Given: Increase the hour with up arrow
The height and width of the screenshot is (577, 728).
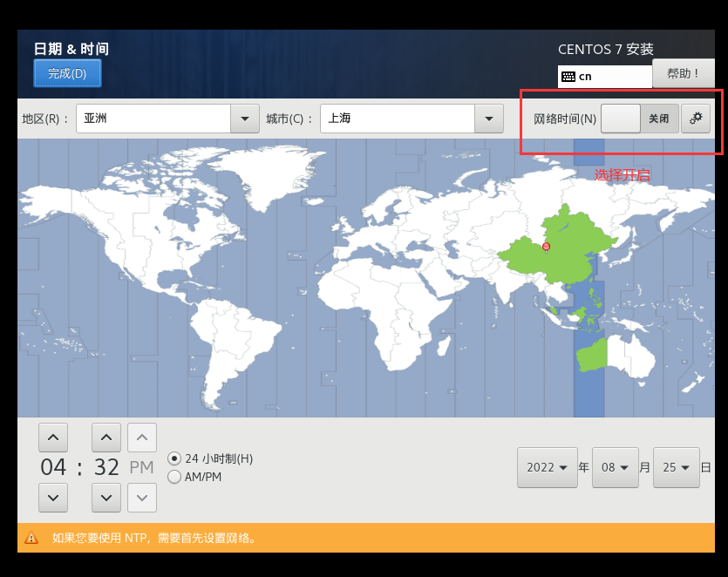Looking at the screenshot, I should (53, 438).
